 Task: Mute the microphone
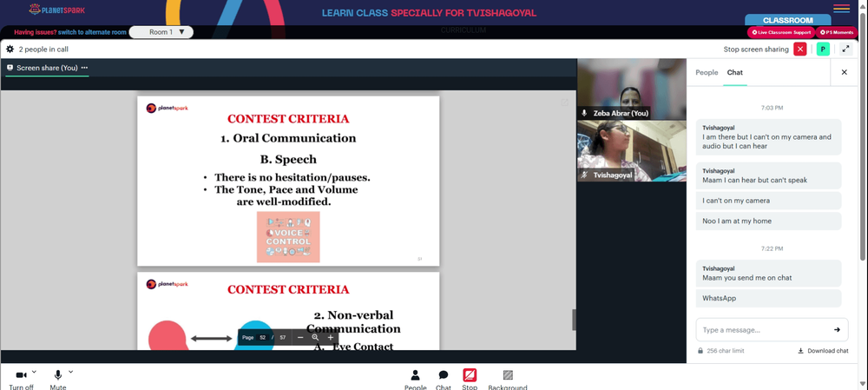(57, 380)
